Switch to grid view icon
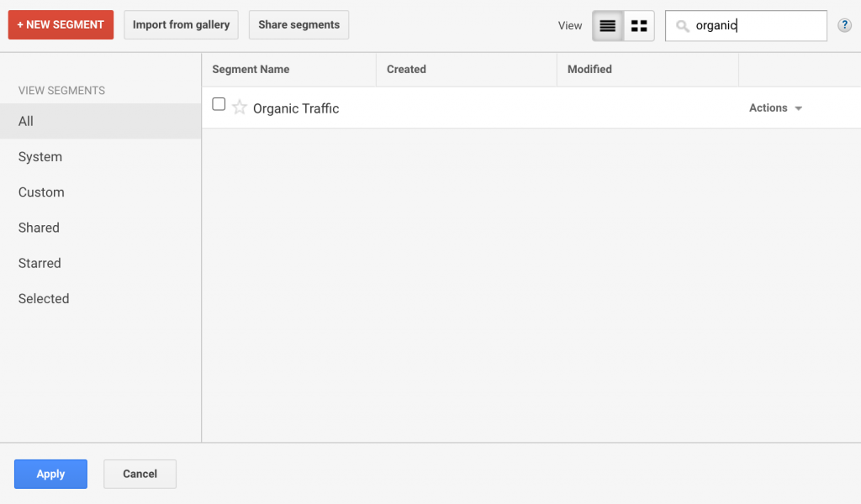 coord(639,26)
